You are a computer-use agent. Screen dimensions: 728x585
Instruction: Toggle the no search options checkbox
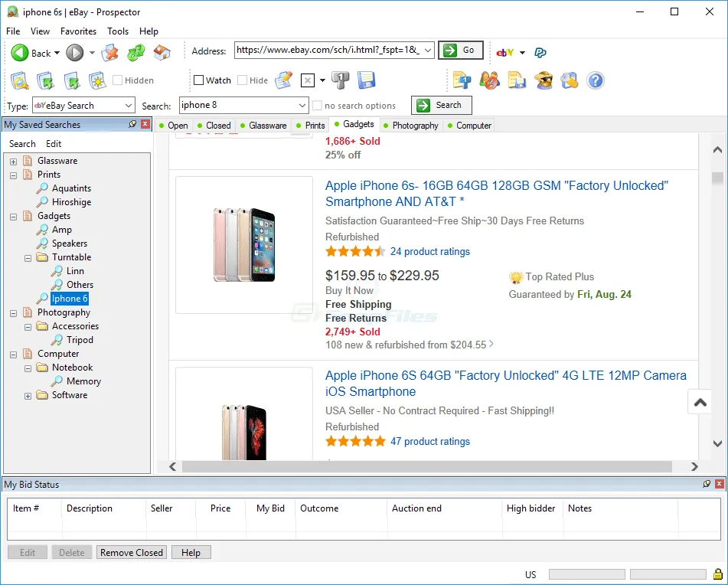click(318, 106)
